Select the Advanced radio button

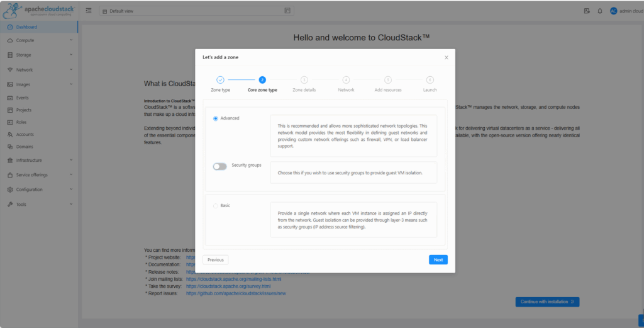215,118
